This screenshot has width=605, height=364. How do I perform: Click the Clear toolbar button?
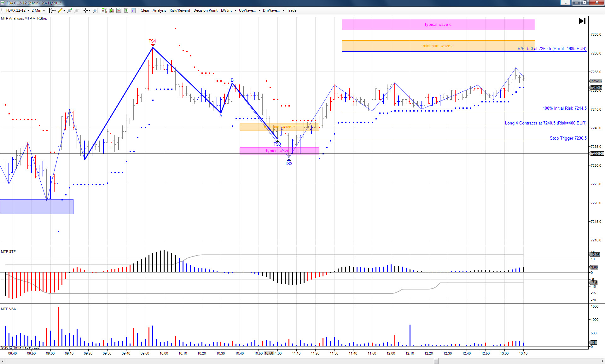(x=145, y=10)
